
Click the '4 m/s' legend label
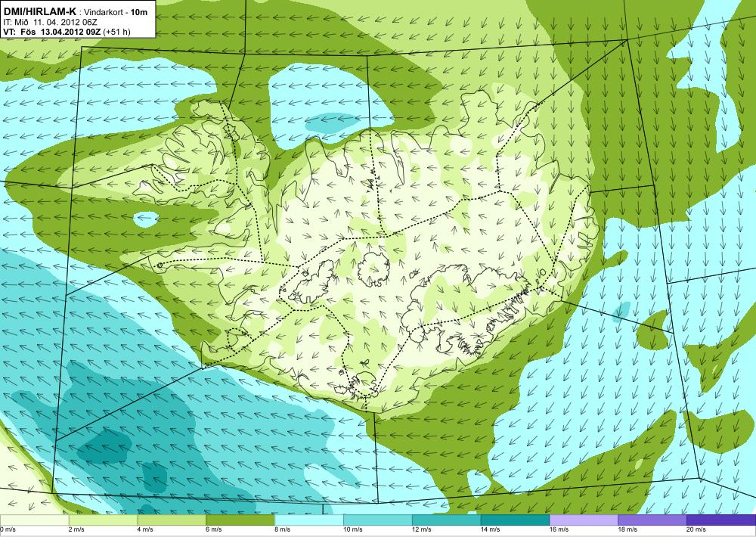[x=146, y=529]
